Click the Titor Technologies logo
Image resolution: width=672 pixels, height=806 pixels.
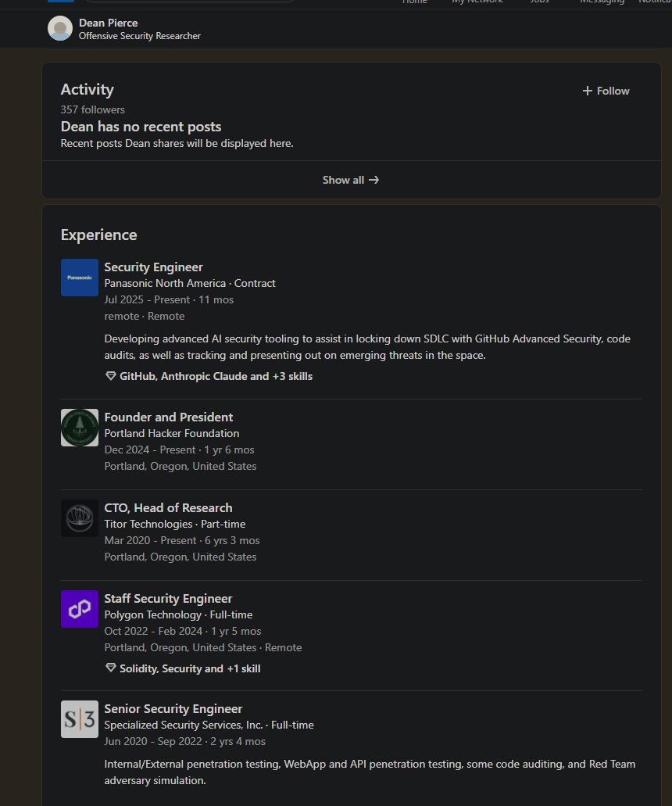click(80, 518)
